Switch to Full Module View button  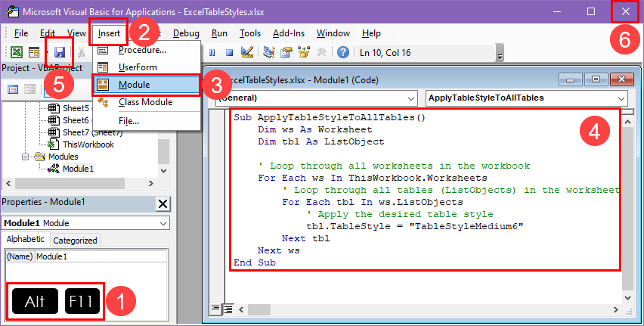[x=228, y=309]
